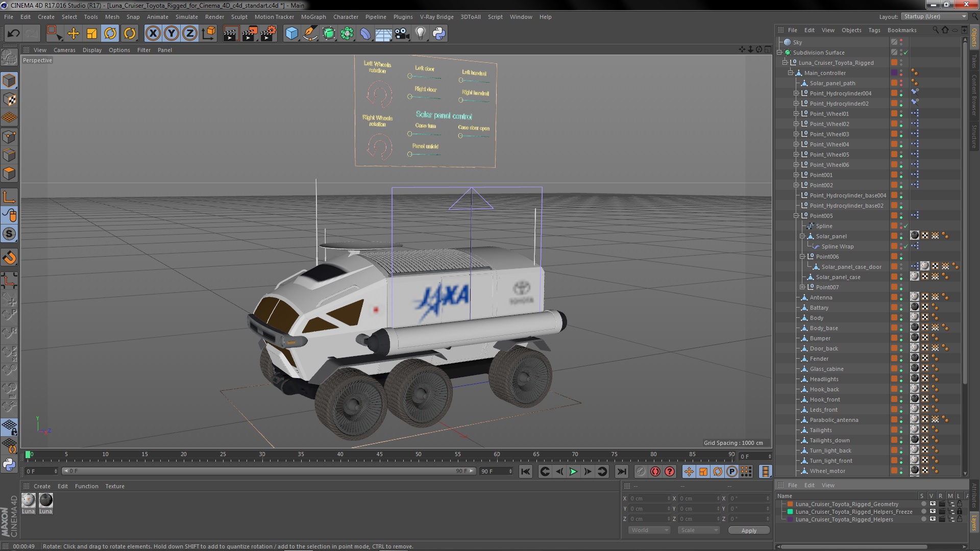Image resolution: width=980 pixels, height=551 pixels.
Task: Open the Python script icon in toolbar
Action: pyautogui.click(x=439, y=34)
